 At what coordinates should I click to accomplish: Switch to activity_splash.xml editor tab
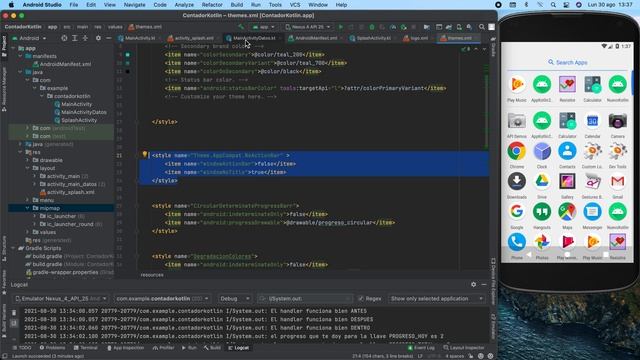(194, 38)
